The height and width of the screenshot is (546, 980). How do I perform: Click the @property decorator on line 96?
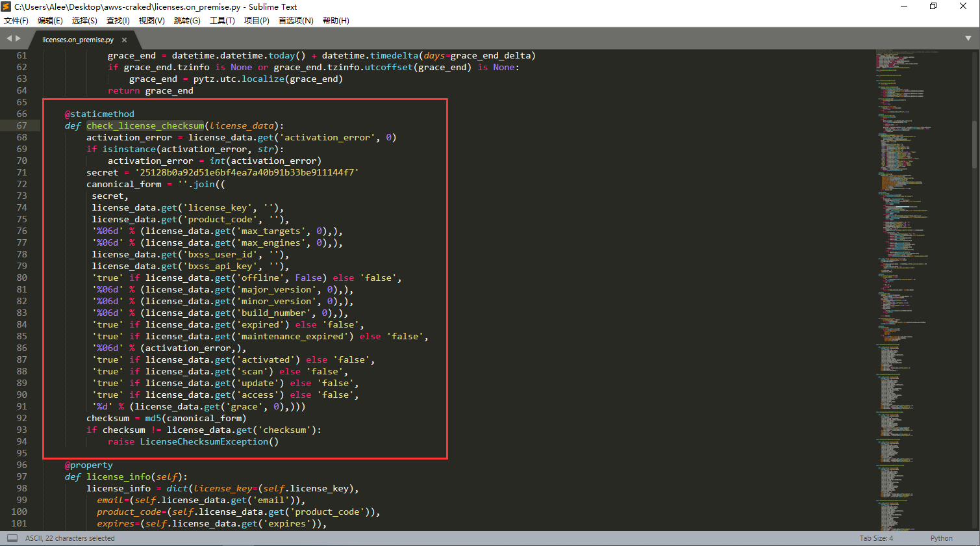89,465
